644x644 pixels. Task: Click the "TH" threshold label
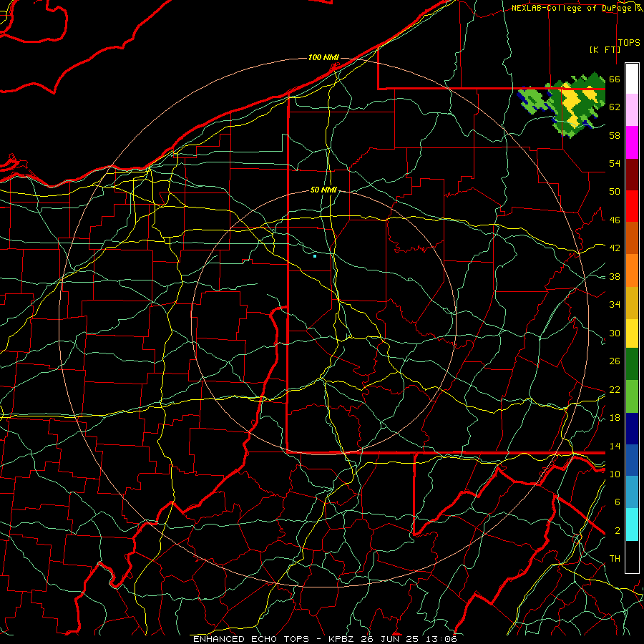pos(615,559)
